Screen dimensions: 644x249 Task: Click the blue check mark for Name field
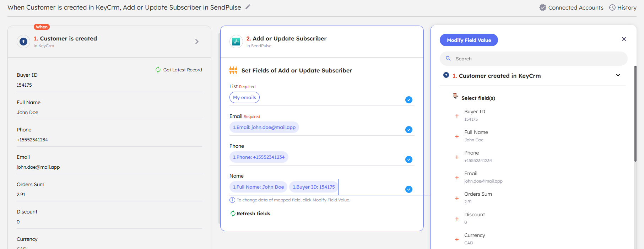click(409, 189)
